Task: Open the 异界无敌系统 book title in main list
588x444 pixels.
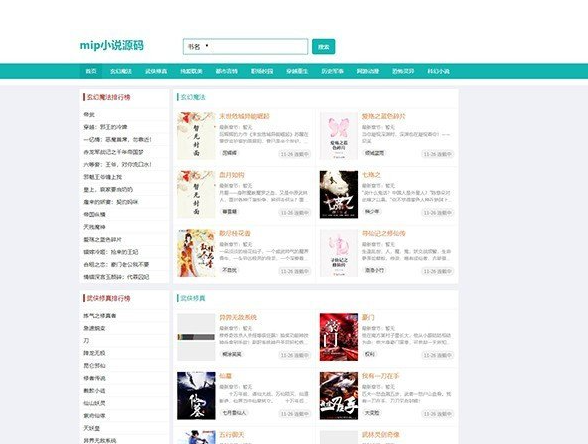Action: [x=238, y=317]
